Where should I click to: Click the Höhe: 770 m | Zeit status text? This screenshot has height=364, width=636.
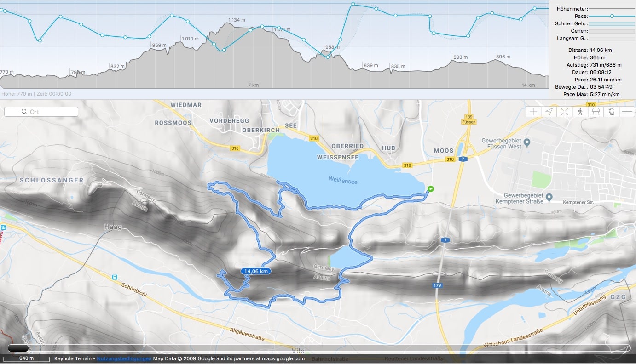pos(36,94)
